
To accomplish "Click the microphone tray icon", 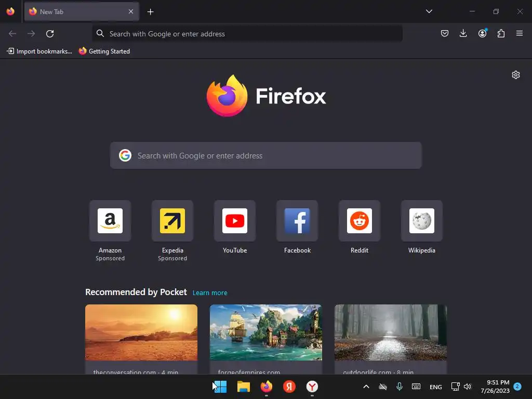I will pyautogui.click(x=400, y=387).
